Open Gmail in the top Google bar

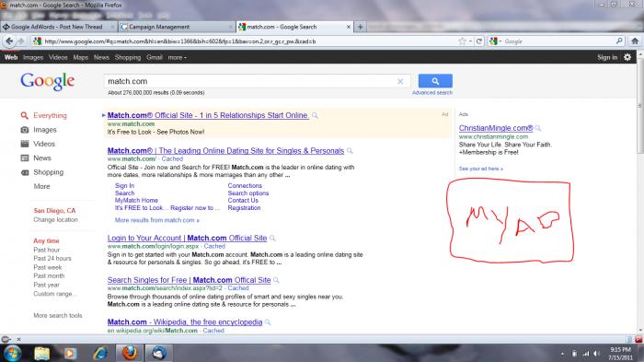[155, 58]
